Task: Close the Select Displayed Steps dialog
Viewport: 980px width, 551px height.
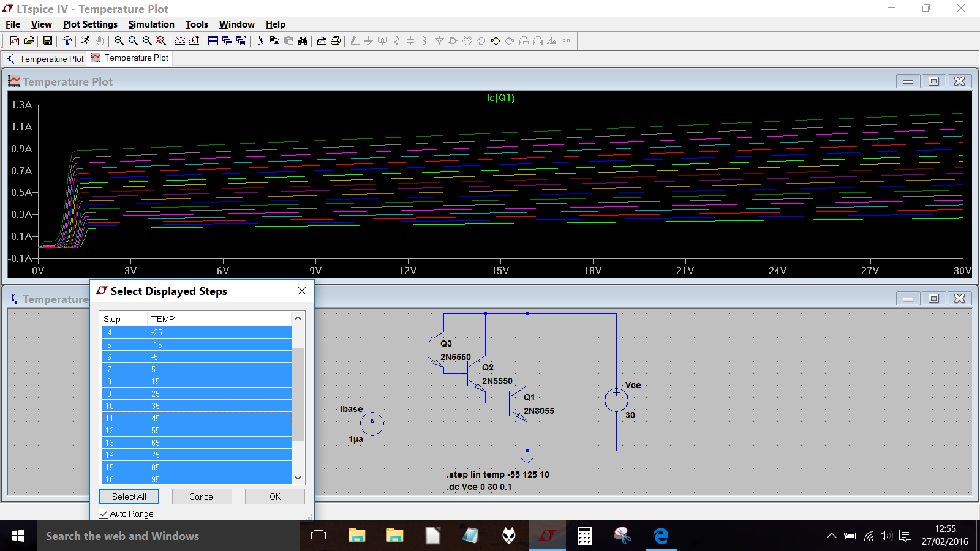Action: 302,291
